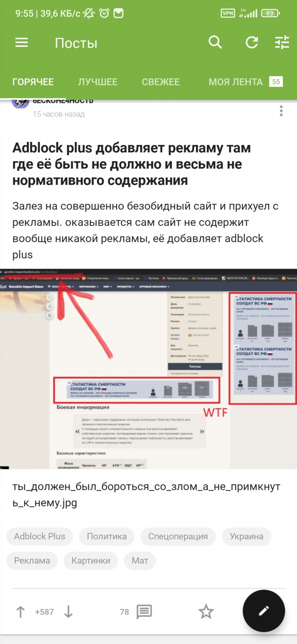
Task: Open the Реклама tag
Action: [32, 560]
